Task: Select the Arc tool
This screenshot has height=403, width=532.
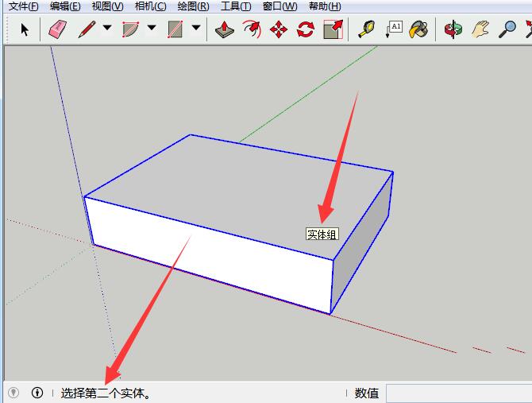Action: pos(131,29)
